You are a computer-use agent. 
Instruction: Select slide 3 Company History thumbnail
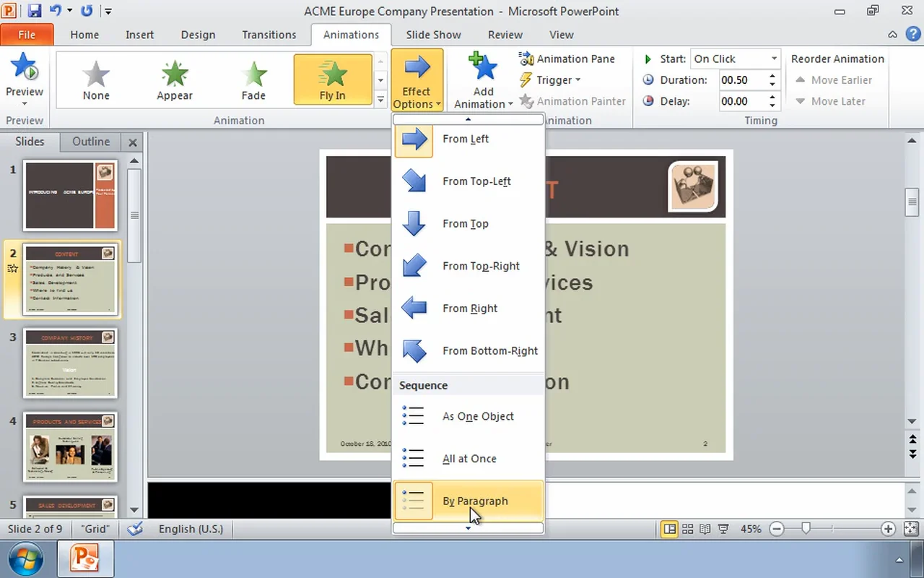point(70,363)
